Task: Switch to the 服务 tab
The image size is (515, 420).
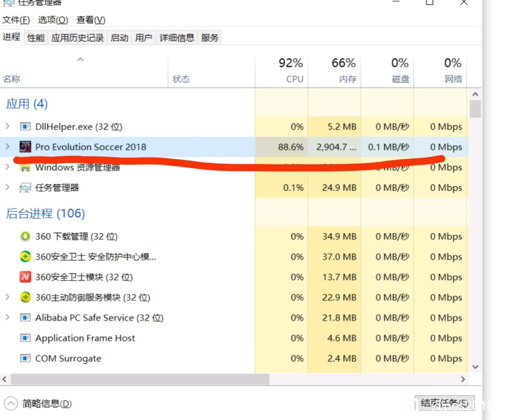Action: coord(210,38)
